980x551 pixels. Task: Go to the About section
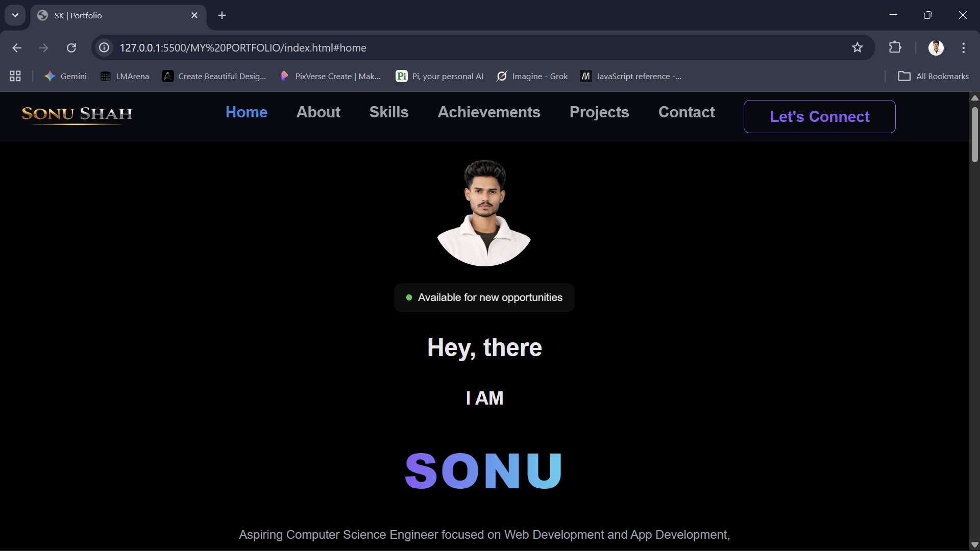click(x=318, y=112)
